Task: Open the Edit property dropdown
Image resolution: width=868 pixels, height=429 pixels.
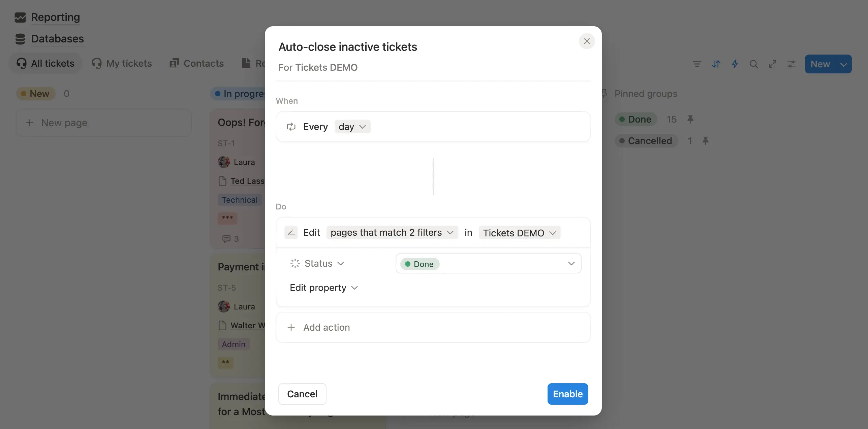Action: 323,288
